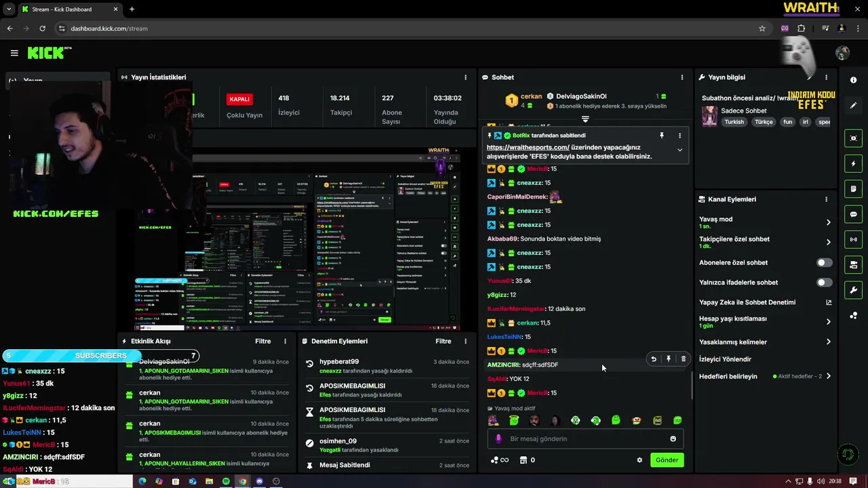
Task: Bookmark this page with the star icon
Action: 762,28
